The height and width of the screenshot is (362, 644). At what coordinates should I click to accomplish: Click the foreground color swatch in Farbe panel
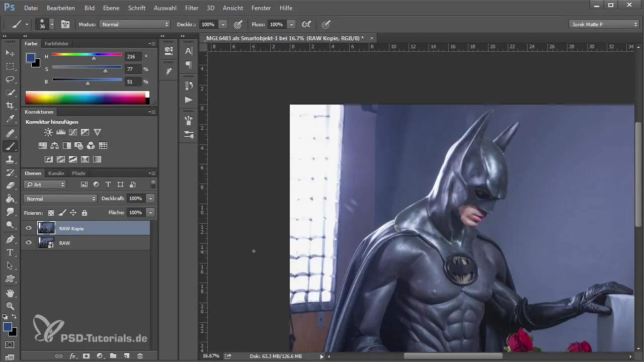pos(31,58)
